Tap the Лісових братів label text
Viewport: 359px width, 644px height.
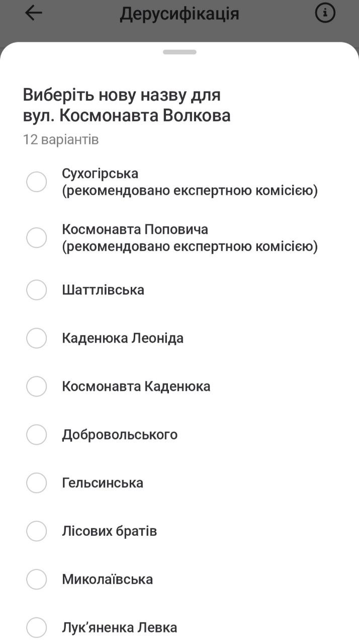(x=110, y=531)
